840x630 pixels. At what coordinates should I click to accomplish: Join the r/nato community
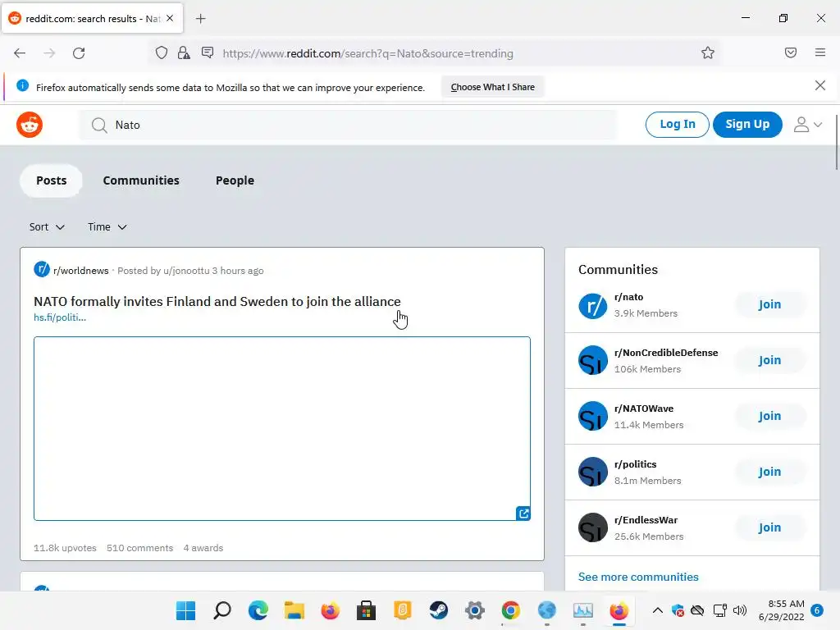[769, 304]
